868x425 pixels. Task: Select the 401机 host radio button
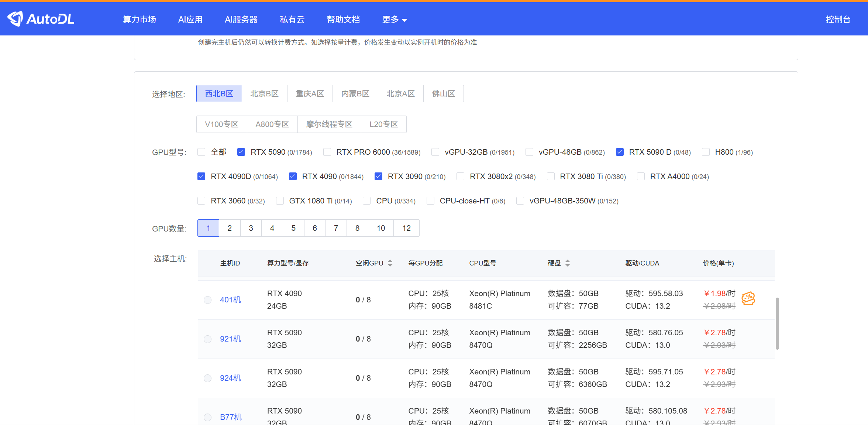point(208,300)
